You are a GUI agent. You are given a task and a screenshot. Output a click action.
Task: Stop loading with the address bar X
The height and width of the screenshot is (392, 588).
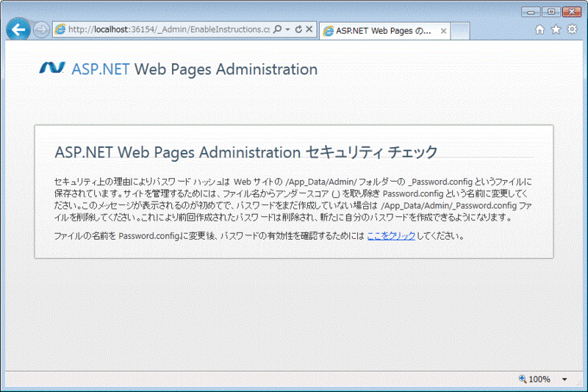pos(309,29)
